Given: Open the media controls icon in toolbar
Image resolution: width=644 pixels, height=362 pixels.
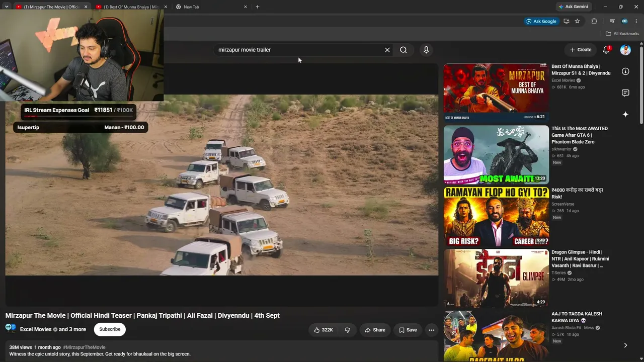Looking at the screenshot, I should 612,21.
